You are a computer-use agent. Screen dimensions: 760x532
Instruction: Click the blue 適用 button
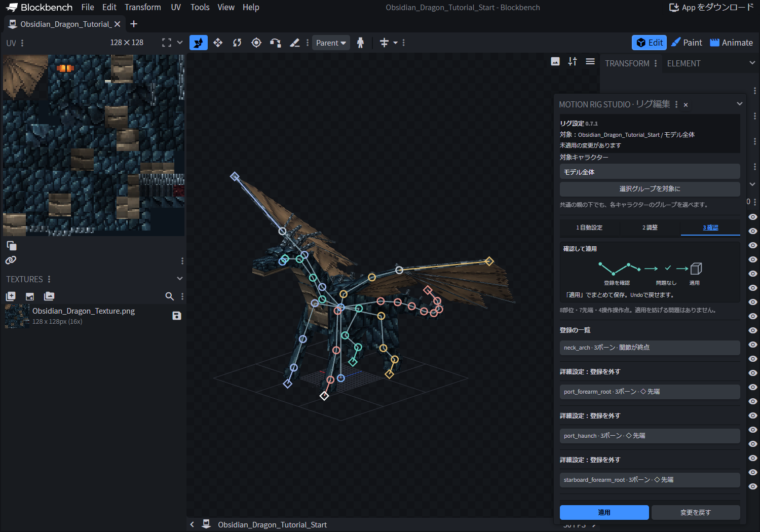pos(604,512)
